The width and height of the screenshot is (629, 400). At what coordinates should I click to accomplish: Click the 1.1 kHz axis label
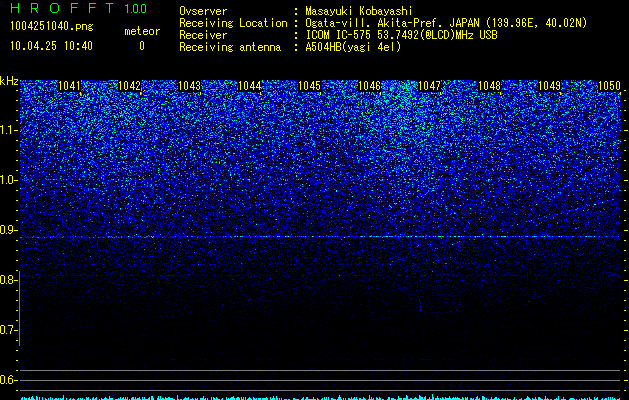click(8, 130)
